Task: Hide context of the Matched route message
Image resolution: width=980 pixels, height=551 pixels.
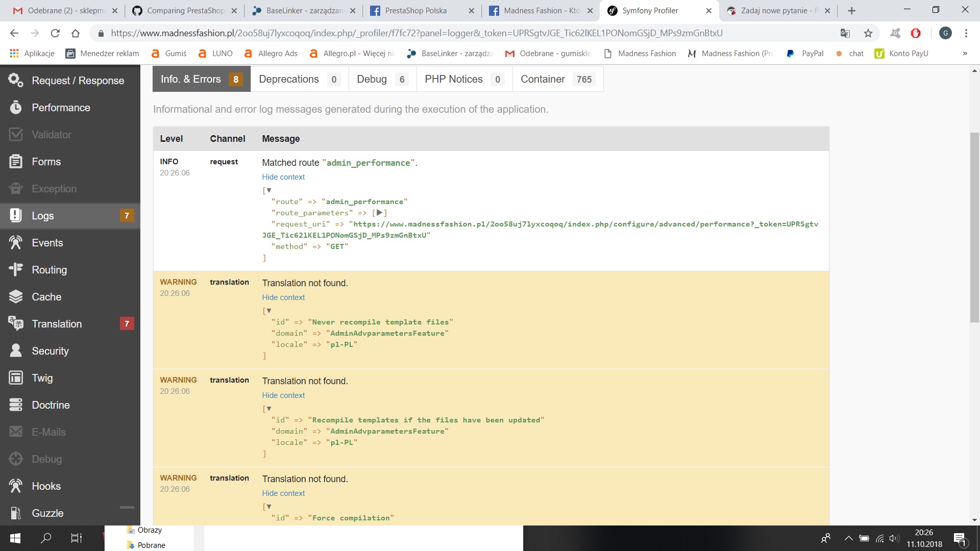Action: (x=283, y=177)
